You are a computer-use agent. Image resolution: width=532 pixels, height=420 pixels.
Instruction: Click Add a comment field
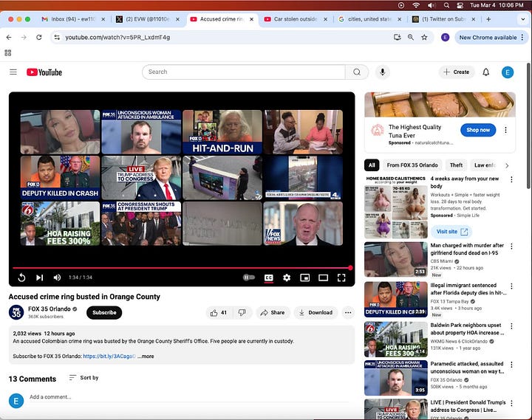pyautogui.click(x=188, y=397)
